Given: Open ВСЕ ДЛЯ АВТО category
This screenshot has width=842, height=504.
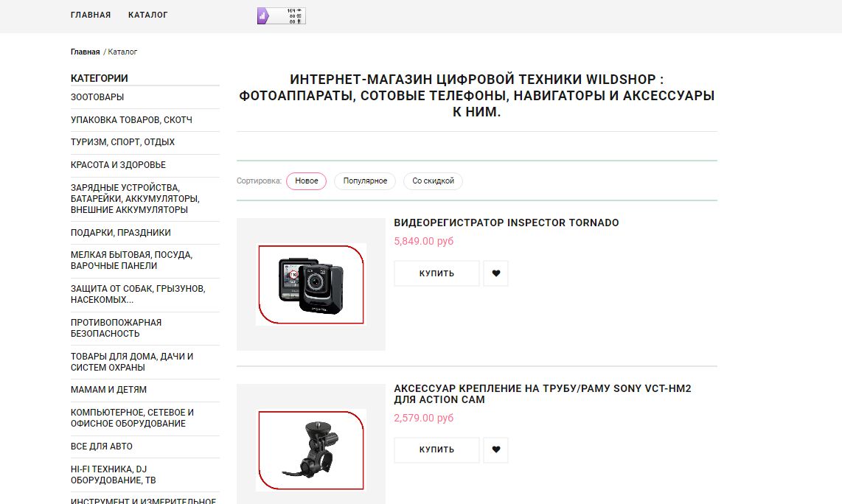Looking at the screenshot, I should pos(102,447).
